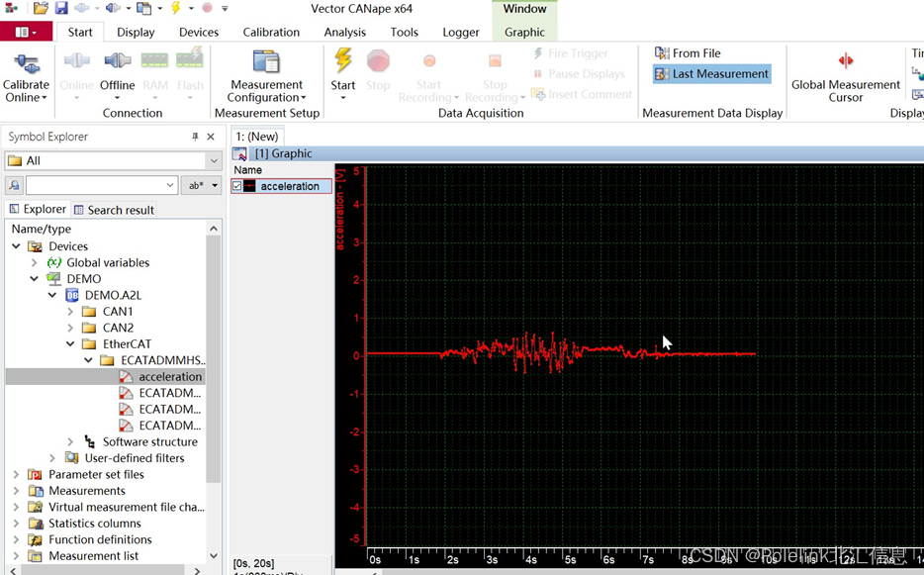The image size is (924, 575).
Task: Open the Offline dropdown arrow
Action: [x=118, y=98]
